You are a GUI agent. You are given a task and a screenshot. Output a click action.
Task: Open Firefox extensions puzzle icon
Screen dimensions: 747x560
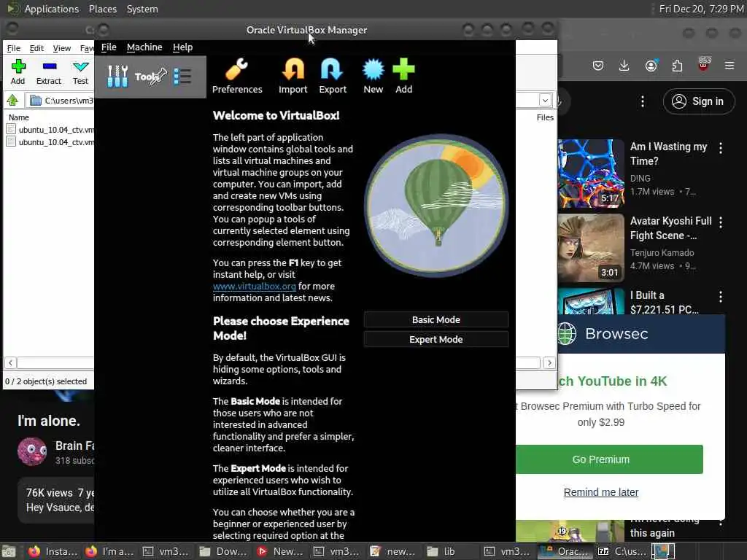click(x=677, y=66)
